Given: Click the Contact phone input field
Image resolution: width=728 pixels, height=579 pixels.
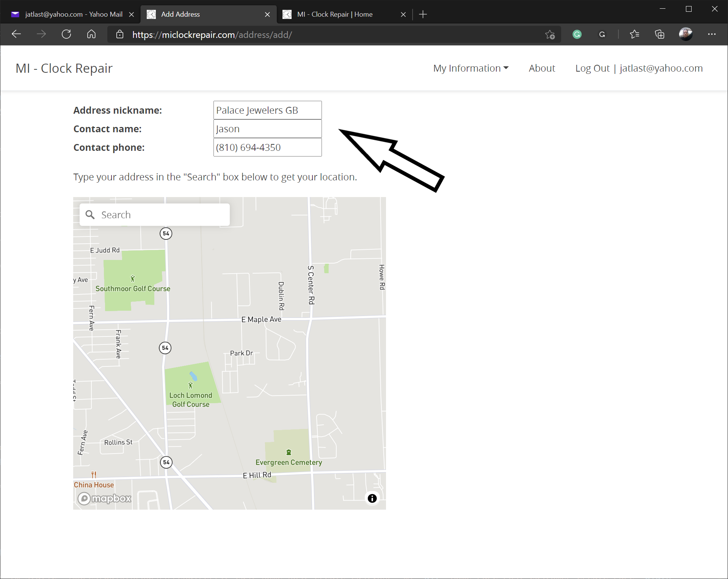Looking at the screenshot, I should click(267, 147).
